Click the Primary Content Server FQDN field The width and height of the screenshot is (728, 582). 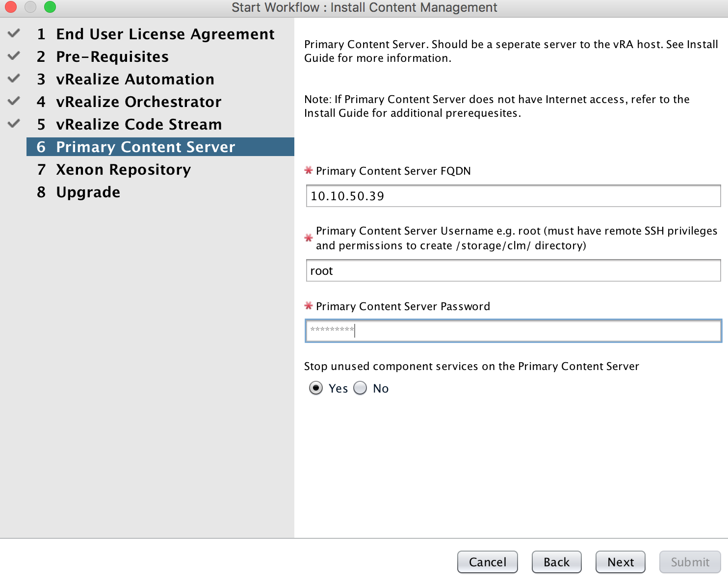point(513,196)
